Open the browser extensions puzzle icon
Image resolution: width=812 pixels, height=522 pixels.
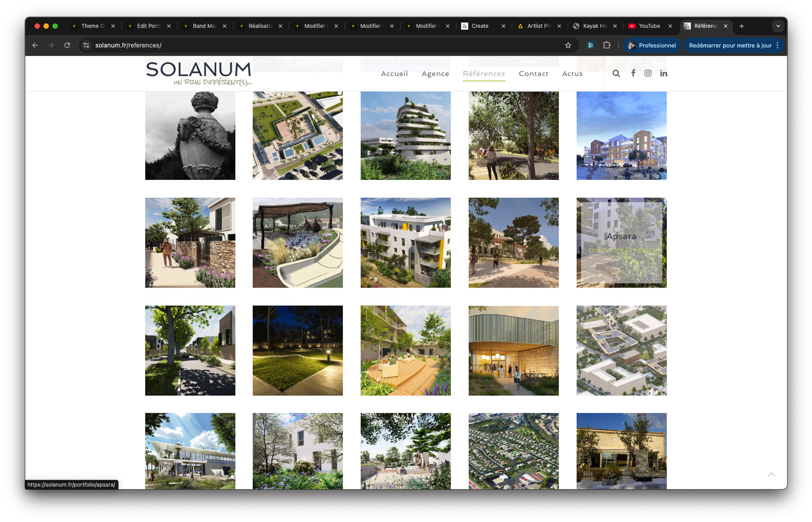(606, 45)
